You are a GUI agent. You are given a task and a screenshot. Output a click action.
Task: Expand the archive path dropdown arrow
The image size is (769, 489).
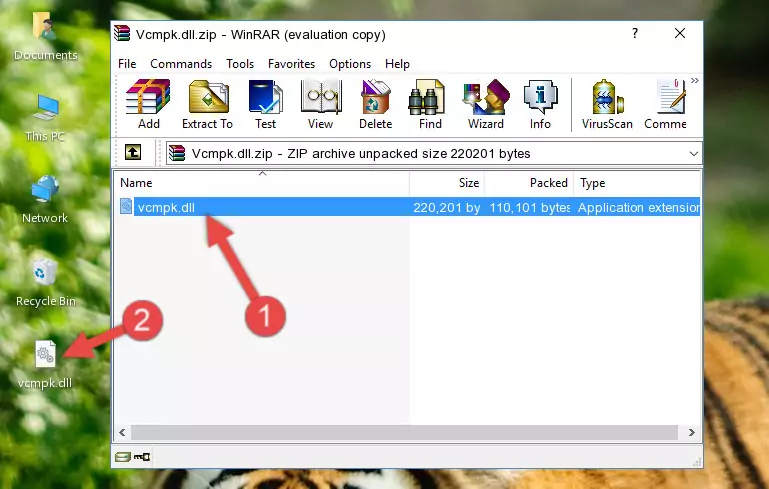click(693, 154)
